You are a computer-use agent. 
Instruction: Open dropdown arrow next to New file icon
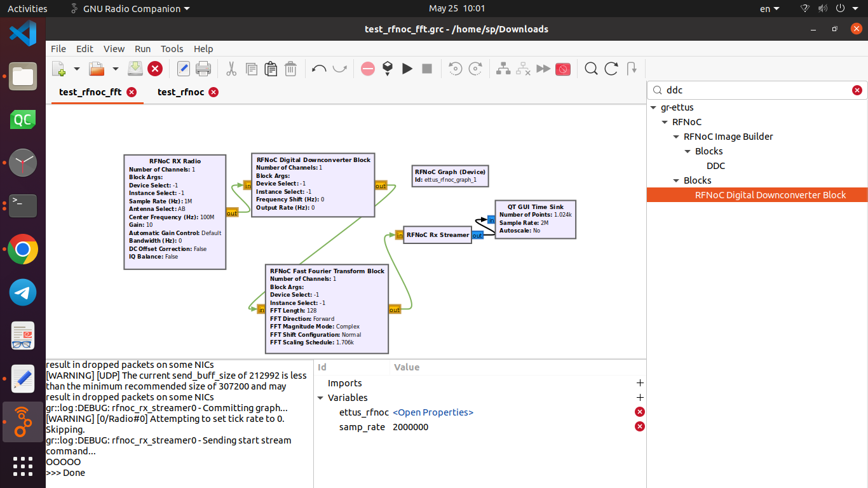pyautogui.click(x=77, y=69)
